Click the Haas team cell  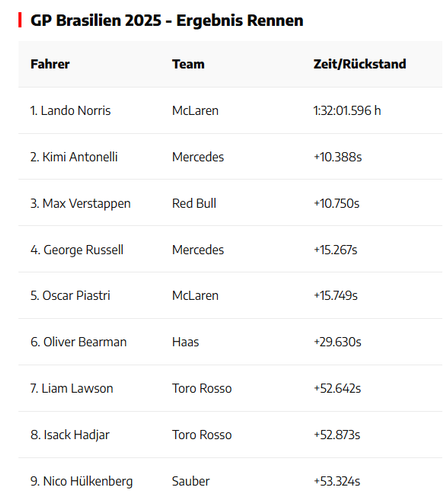[x=185, y=342]
